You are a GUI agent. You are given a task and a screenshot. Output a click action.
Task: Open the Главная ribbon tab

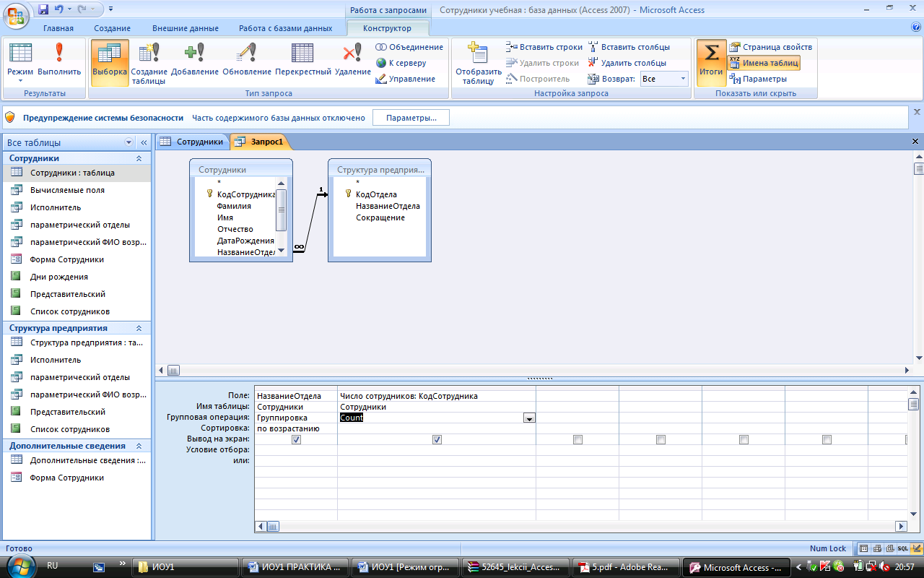(x=58, y=28)
